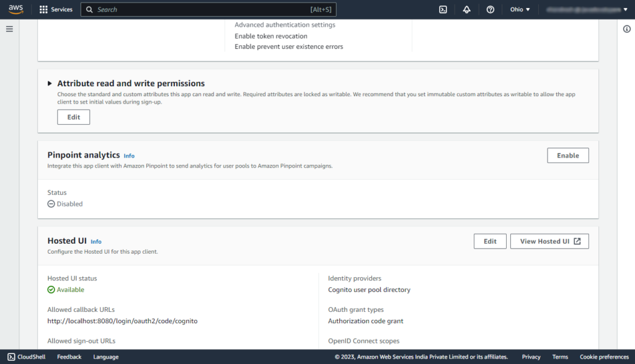
Task: Open the notifications bell
Action: coord(467,9)
